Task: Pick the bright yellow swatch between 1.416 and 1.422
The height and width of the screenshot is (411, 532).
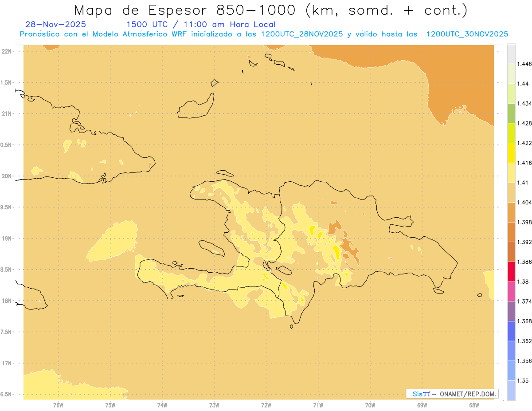Action: [511, 153]
